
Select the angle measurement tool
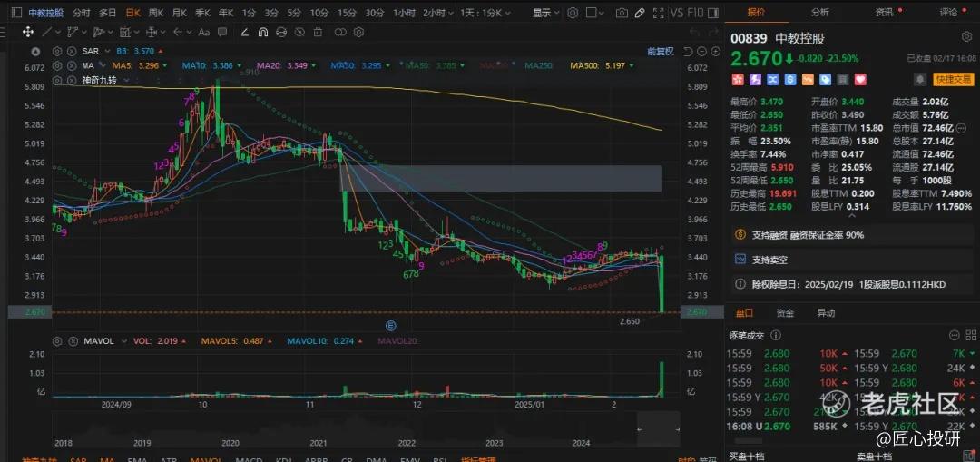(x=244, y=33)
